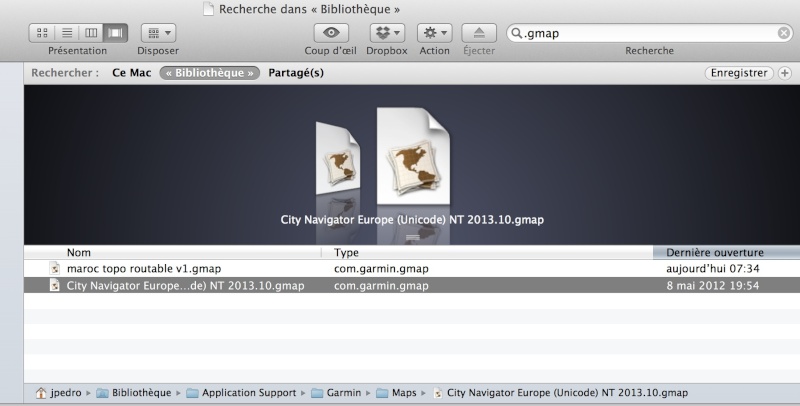Image resolution: width=800 pixels, height=406 pixels.
Task: Click the Enregistrer button
Action: (739, 73)
